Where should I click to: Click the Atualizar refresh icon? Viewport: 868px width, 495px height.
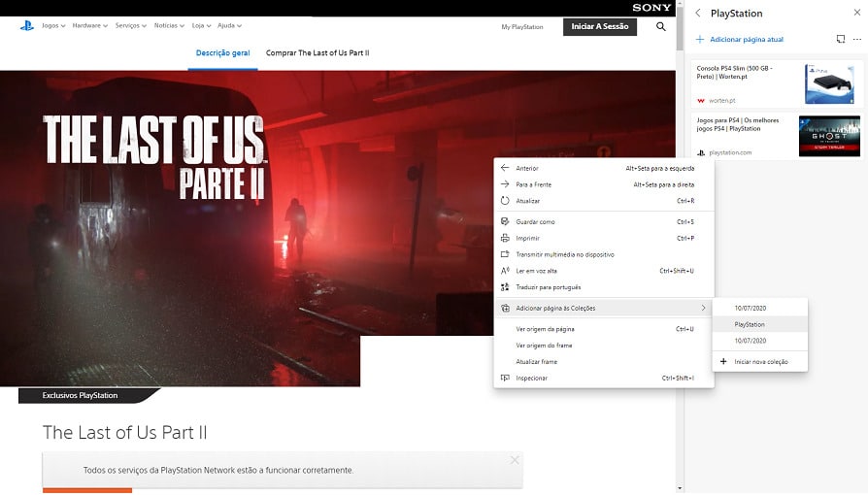(x=504, y=201)
